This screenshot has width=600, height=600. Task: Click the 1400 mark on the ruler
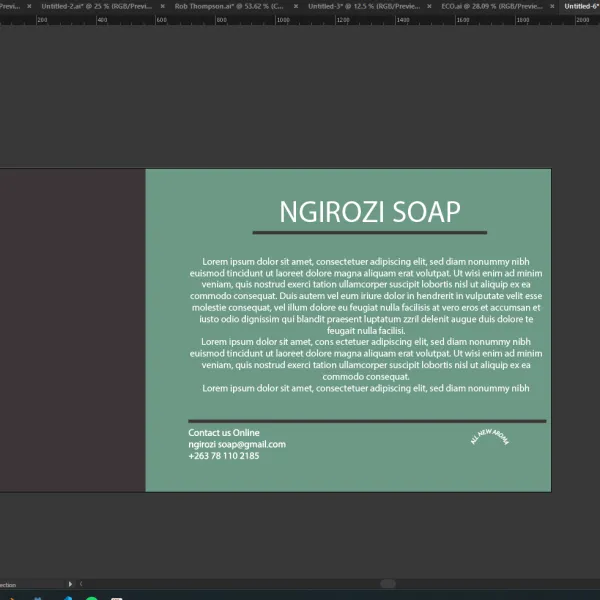pos(403,20)
